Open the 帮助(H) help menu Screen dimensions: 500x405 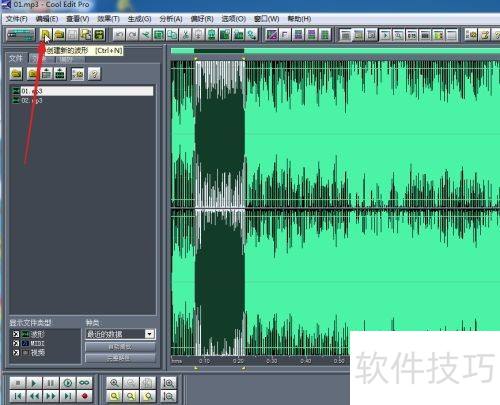click(299, 19)
